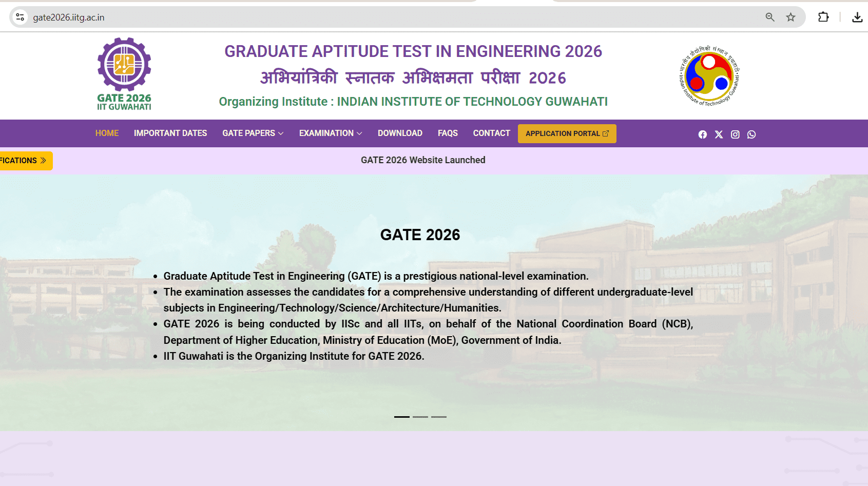This screenshot has width=868, height=486.
Task: Open the IMPORTANT DATES page
Action: tap(170, 133)
